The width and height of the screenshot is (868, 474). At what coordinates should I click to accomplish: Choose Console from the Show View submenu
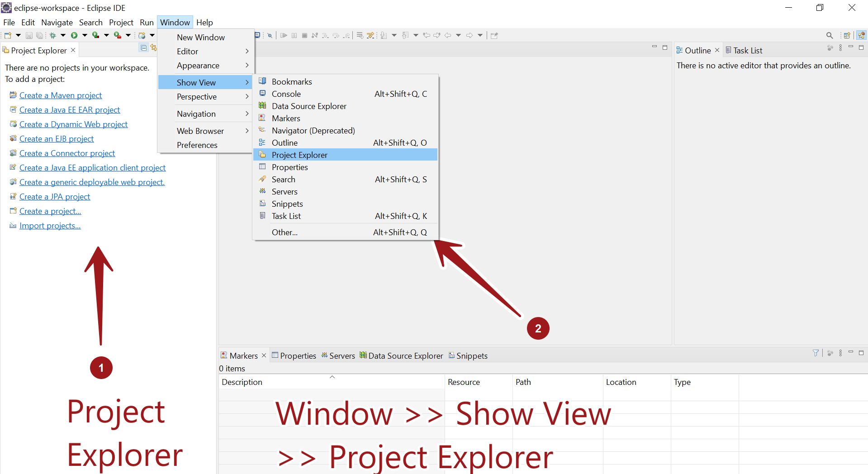pyautogui.click(x=346, y=94)
